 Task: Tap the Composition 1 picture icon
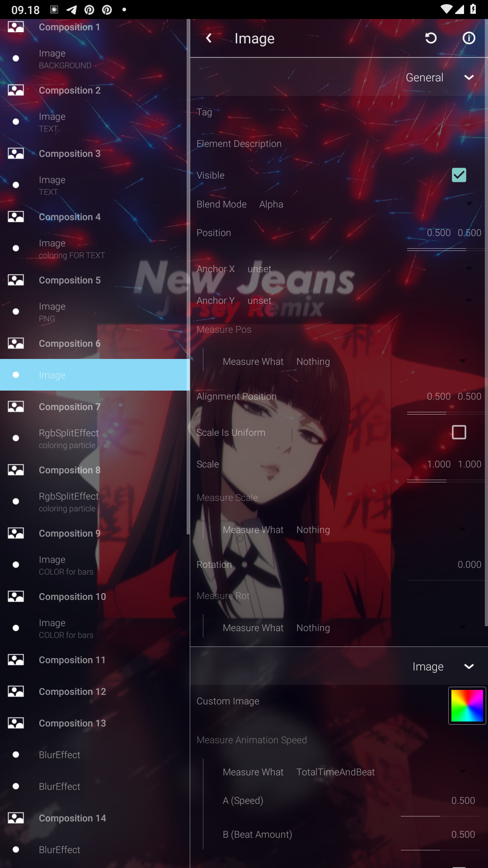(16, 27)
